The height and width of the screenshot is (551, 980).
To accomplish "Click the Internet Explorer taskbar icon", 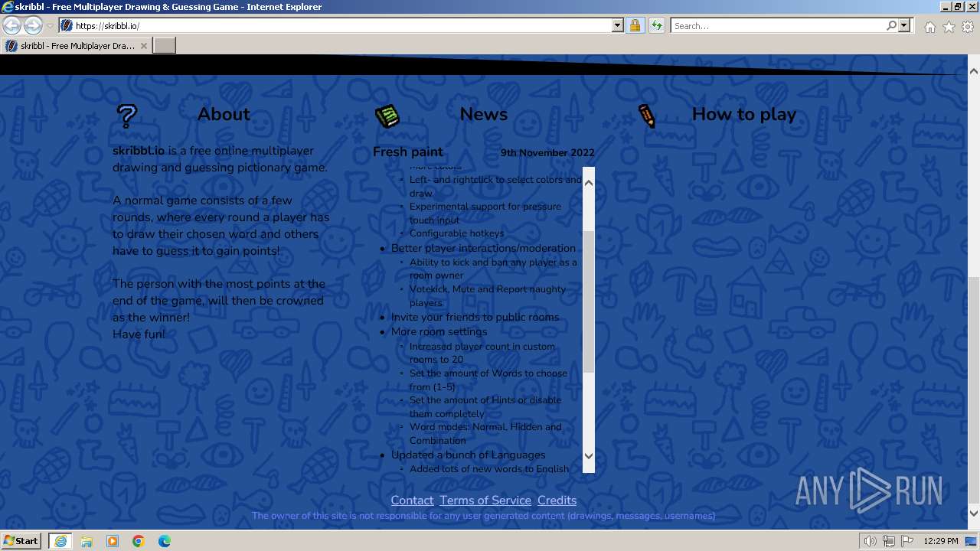I will pos(60,541).
